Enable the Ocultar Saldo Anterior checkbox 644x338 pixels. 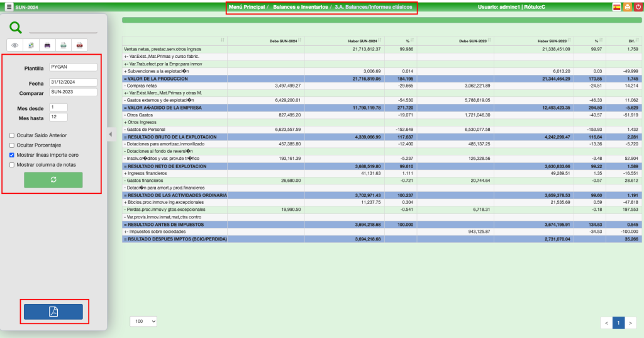(x=12, y=135)
